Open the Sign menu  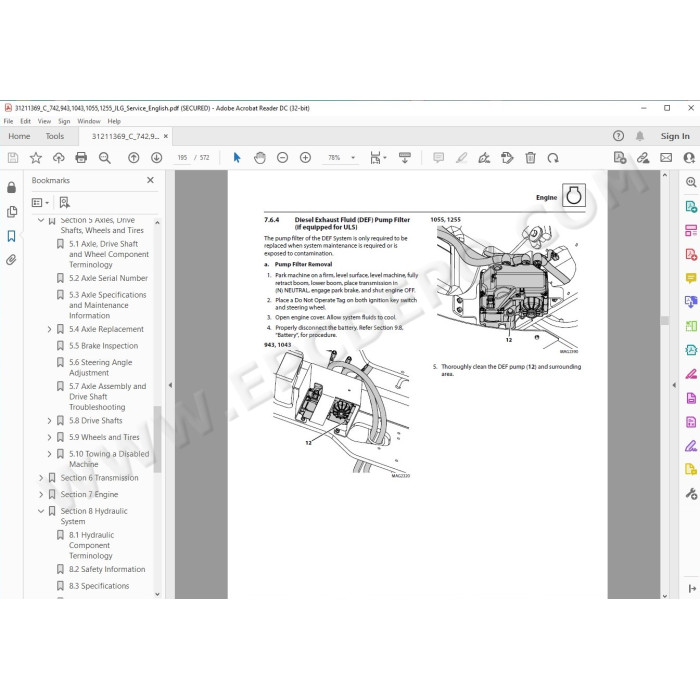pos(64,121)
